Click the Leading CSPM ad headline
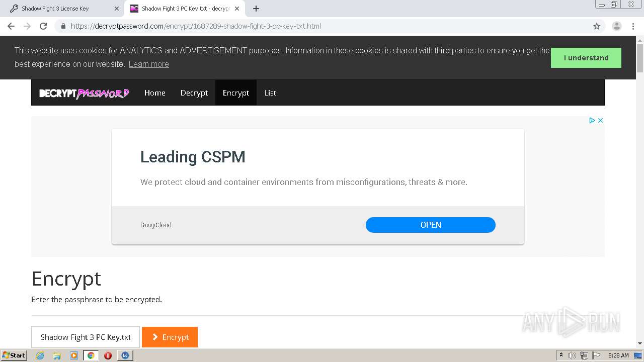Image resolution: width=644 pixels, height=362 pixels. click(x=193, y=157)
